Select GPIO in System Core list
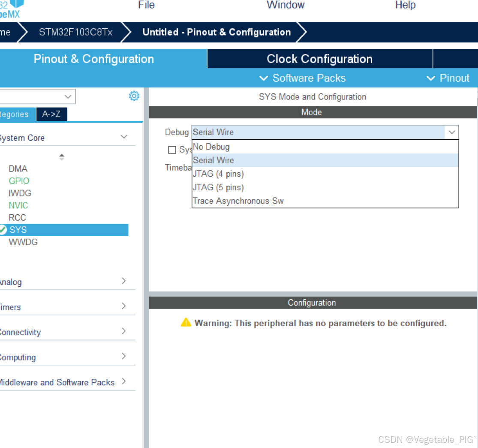The image size is (478, 448). pyautogui.click(x=19, y=181)
